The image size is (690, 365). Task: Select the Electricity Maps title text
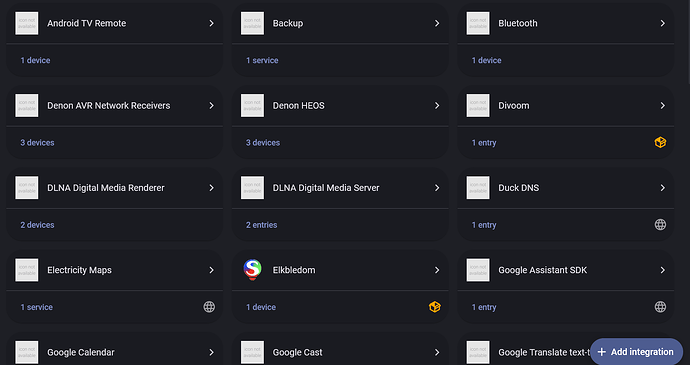tap(79, 270)
